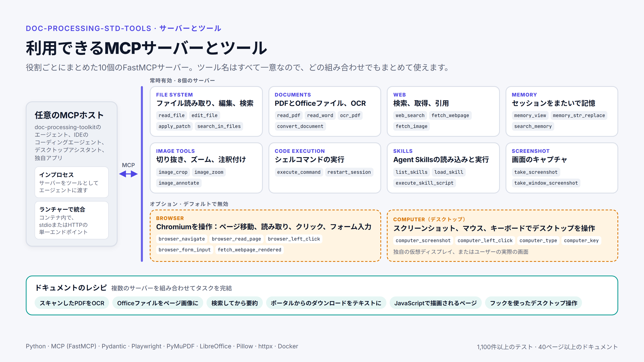
Task: Select the apply_patch chip
Action: (x=174, y=126)
